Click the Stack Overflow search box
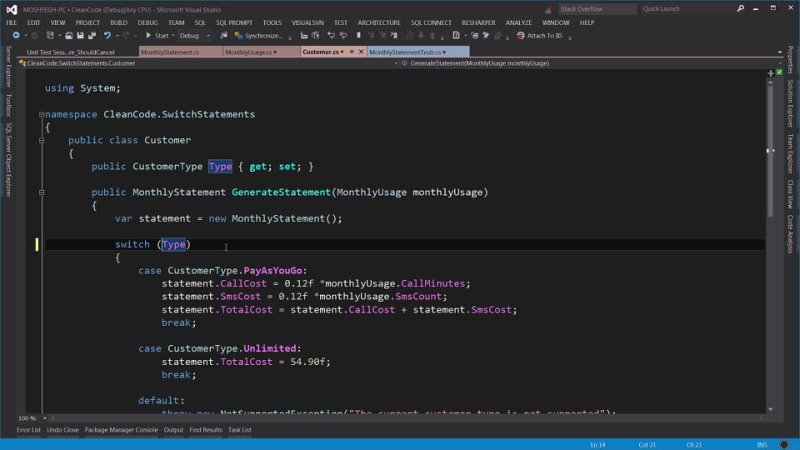This screenshot has width=800, height=450. point(597,9)
